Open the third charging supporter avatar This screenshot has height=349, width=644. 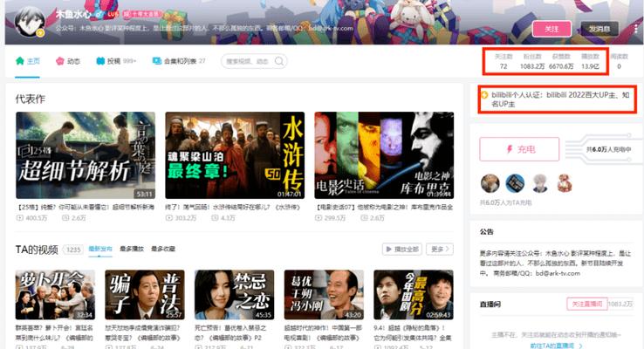540,183
